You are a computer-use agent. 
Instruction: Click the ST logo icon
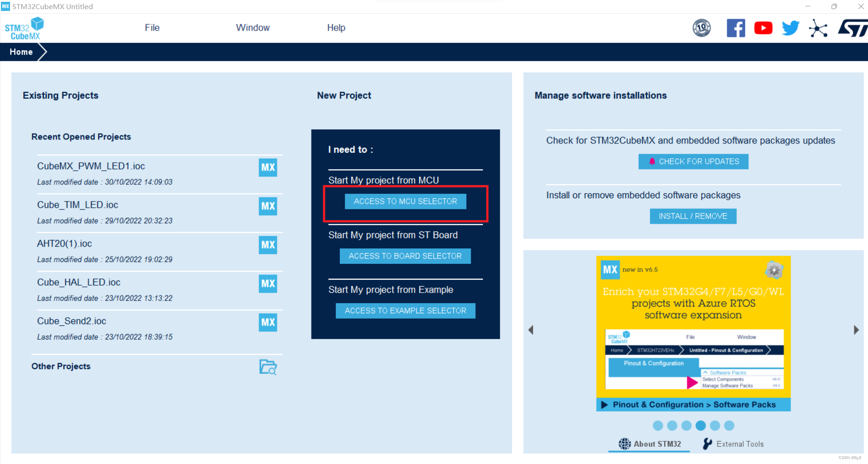coord(852,28)
